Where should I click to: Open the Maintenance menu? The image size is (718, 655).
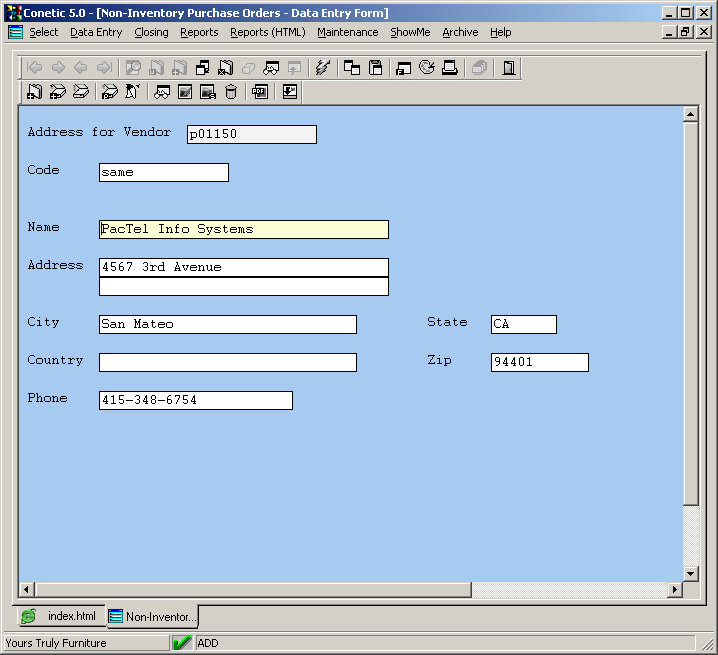tap(347, 32)
